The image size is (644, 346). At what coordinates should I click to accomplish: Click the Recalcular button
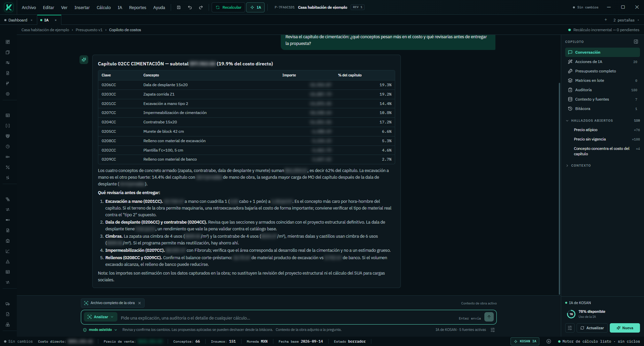(228, 7)
